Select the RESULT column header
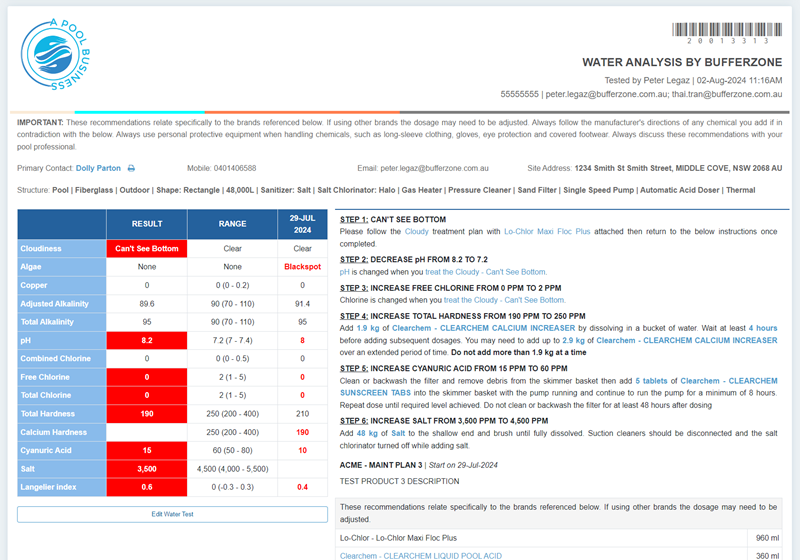Viewport: 800px width, 560px height. (x=147, y=224)
